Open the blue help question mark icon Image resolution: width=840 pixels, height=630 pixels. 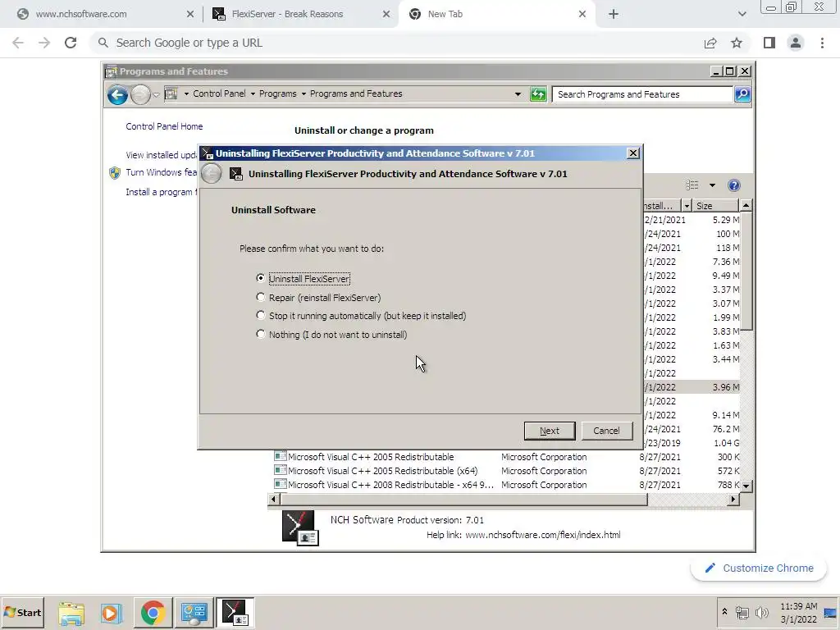(x=734, y=185)
